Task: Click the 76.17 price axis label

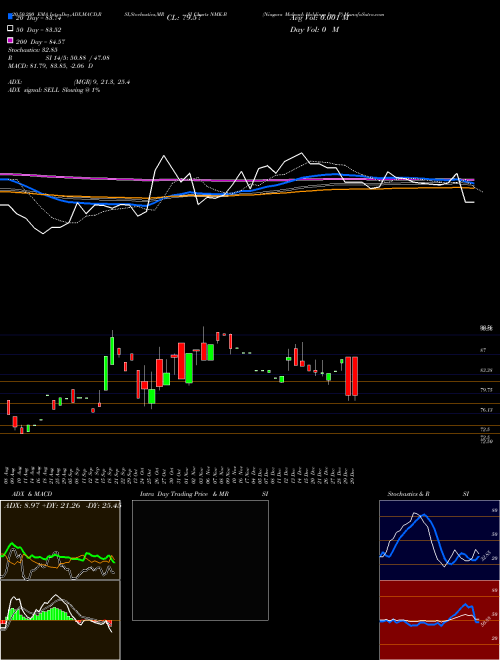Action: [x=486, y=410]
